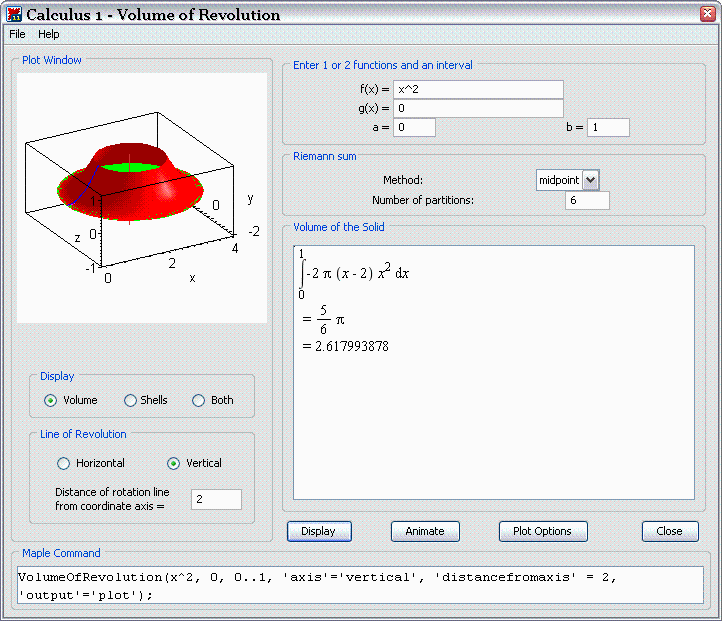Select the Volume display radio button
This screenshot has height=621, width=722.
51,400
